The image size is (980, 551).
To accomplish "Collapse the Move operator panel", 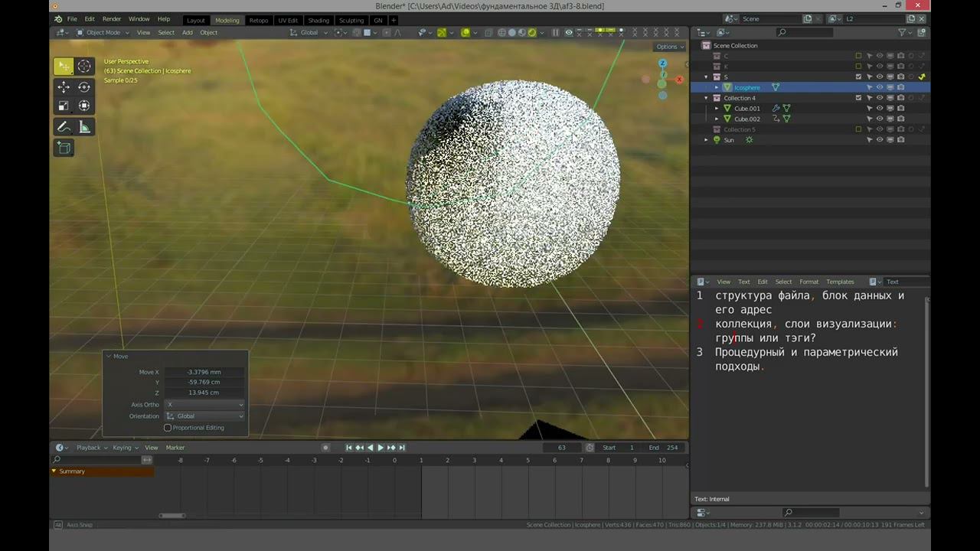I will (109, 357).
